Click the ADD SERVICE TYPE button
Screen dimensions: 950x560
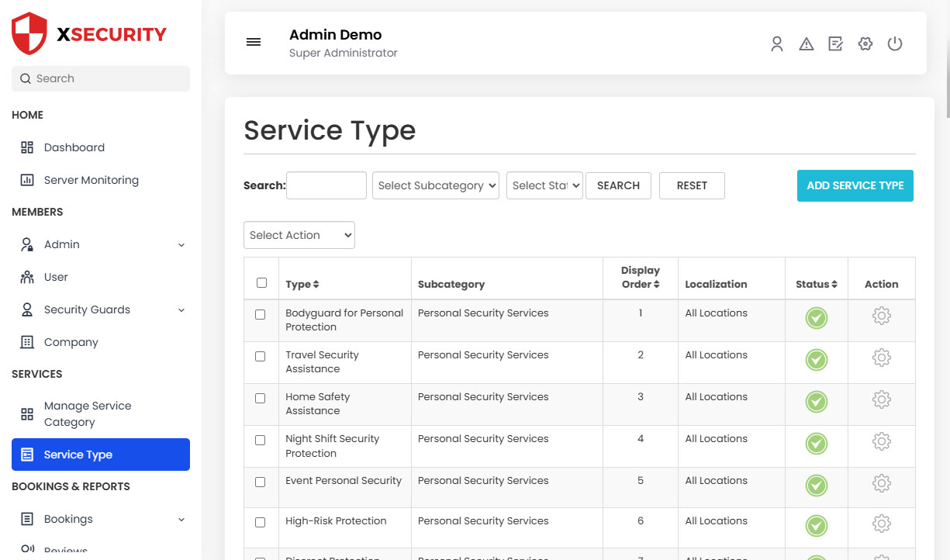tap(855, 186)
